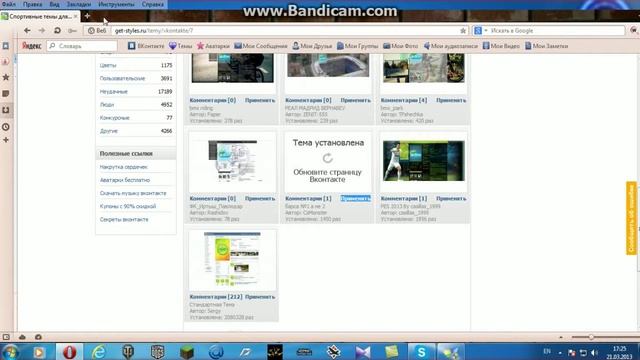Launch Internet Explorer from the taskbar
The width and height of the screenshot is (640, 360).
click(98, 352)
